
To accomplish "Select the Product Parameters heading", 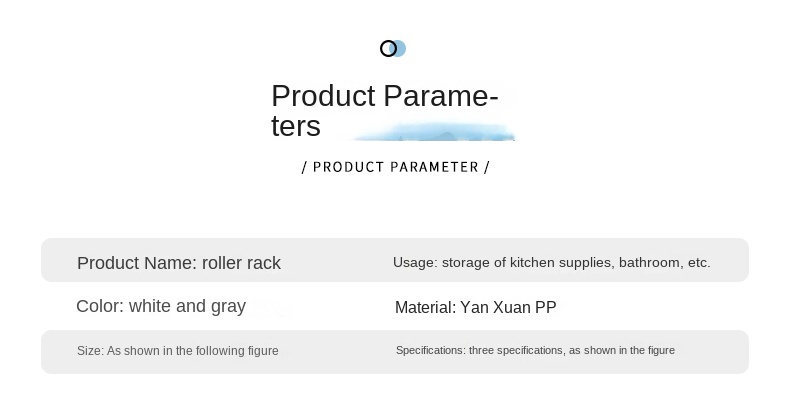I will [x=385, y=110].
